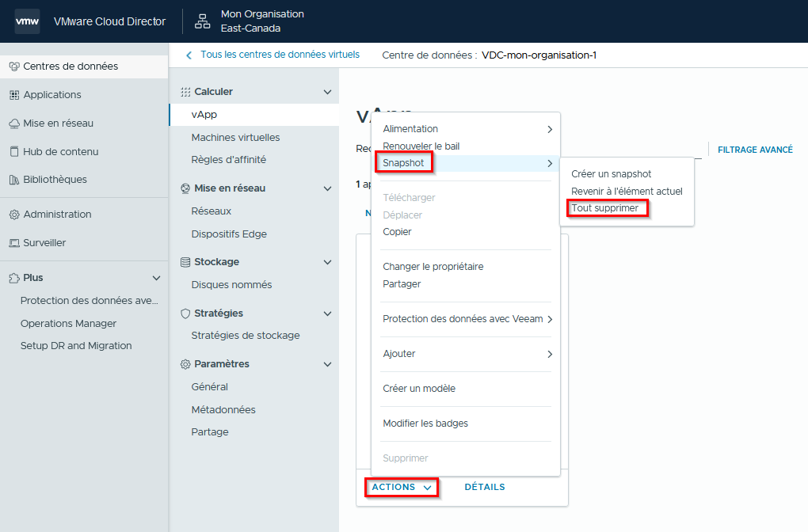Click the Mise en réseau cloud icon in left sidebar
Screen dimensions: 808x532
[x=14, y=123]
